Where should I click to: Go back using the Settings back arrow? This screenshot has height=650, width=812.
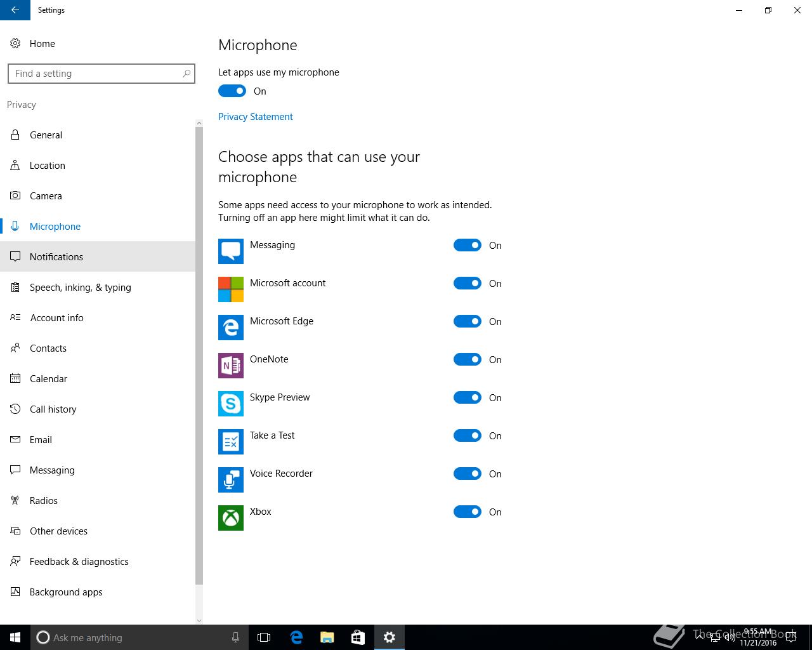(15, 10)
